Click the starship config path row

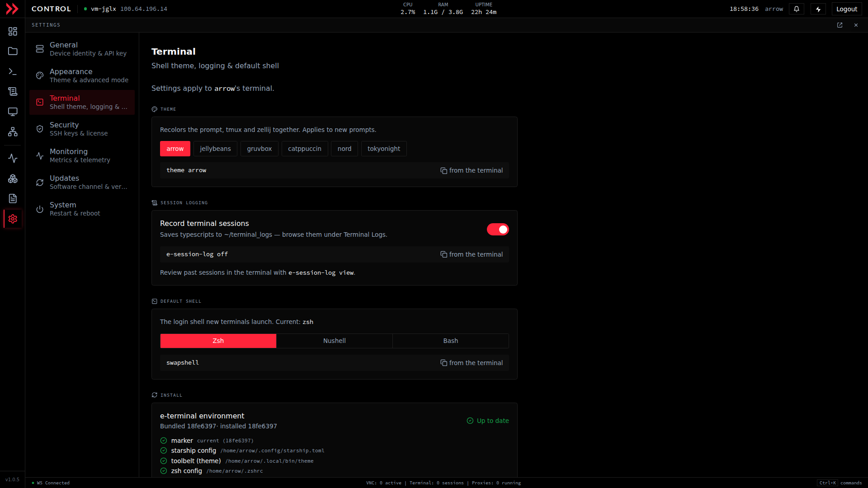pos(242,450)
